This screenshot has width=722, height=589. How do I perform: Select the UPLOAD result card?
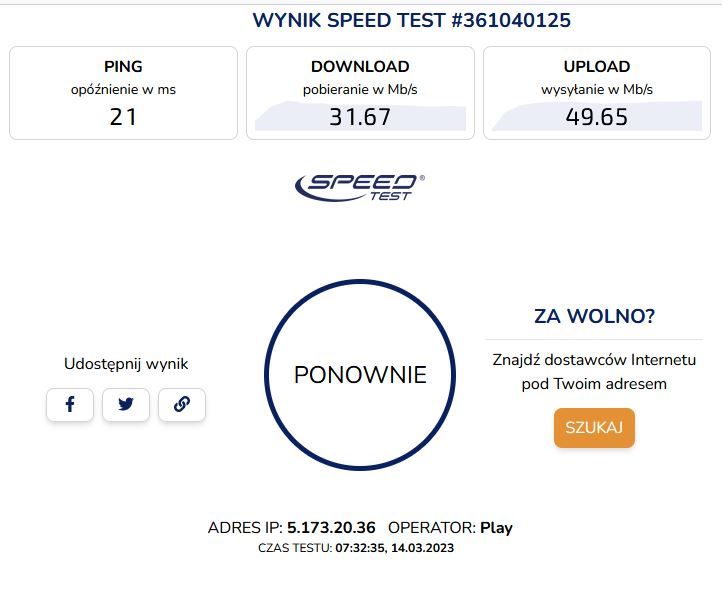pyautogui.click(x=597, y=93)
